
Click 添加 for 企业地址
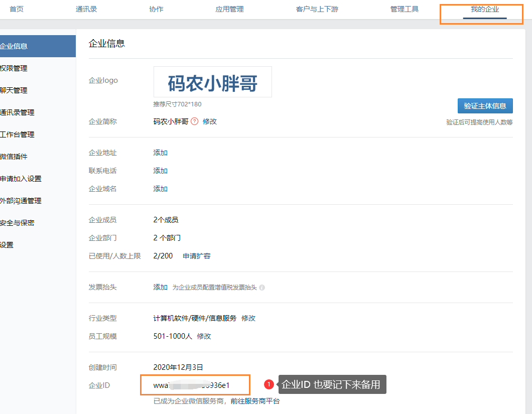coord(161,153)
